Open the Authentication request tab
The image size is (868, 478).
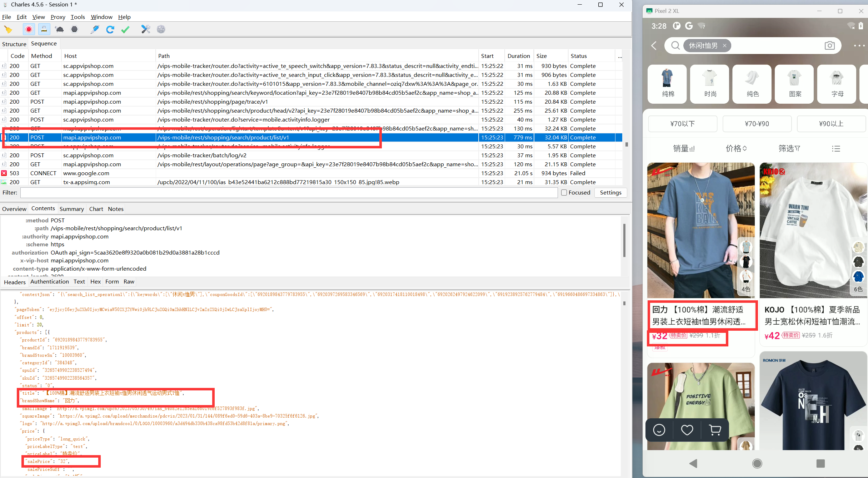coord(50,282)
